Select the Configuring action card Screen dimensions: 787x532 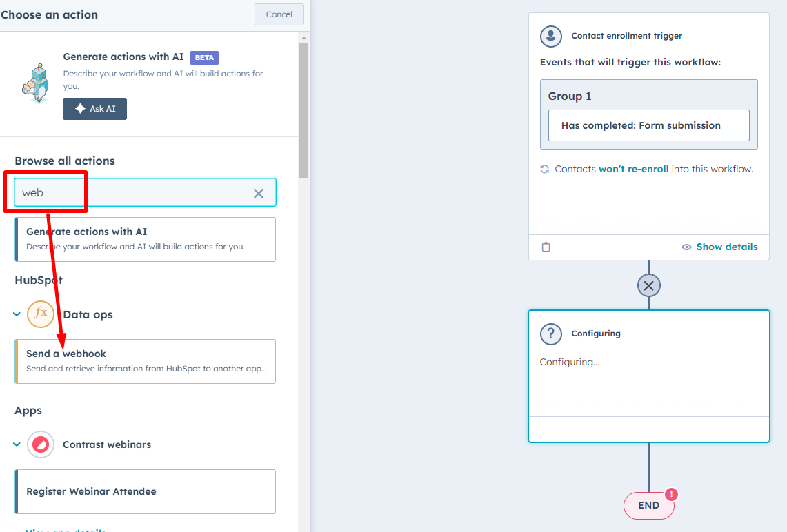[648, 376]
